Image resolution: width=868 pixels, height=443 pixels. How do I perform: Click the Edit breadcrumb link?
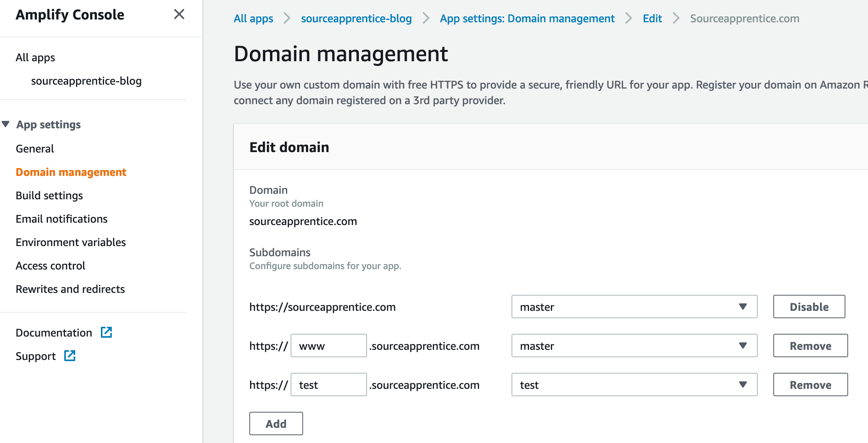(x=653, y=18)
